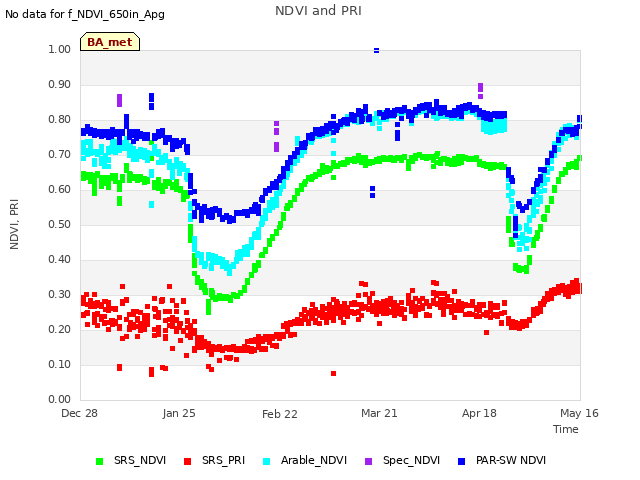
Task: Click the Time axis title
Action: tap(566, 429)
